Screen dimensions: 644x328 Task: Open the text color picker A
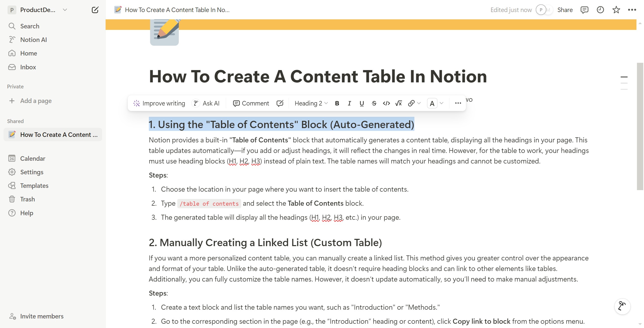432,103
